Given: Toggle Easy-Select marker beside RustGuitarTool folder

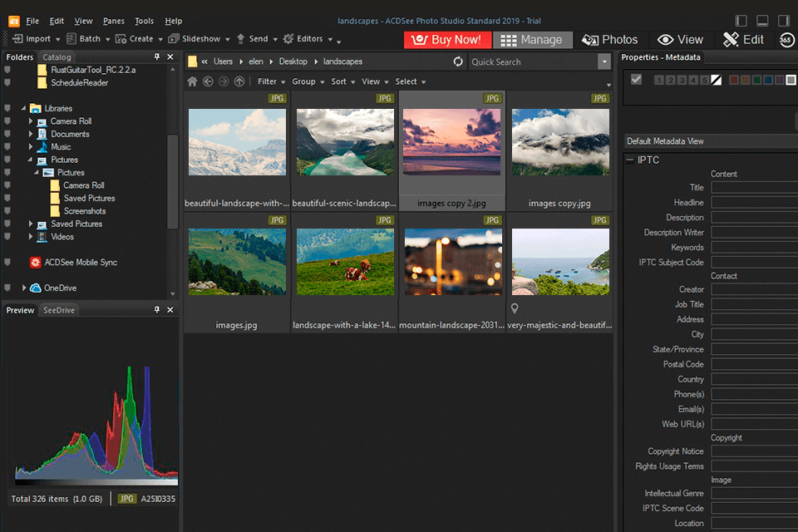Looking at the screenshot, I should coord(7,69).
